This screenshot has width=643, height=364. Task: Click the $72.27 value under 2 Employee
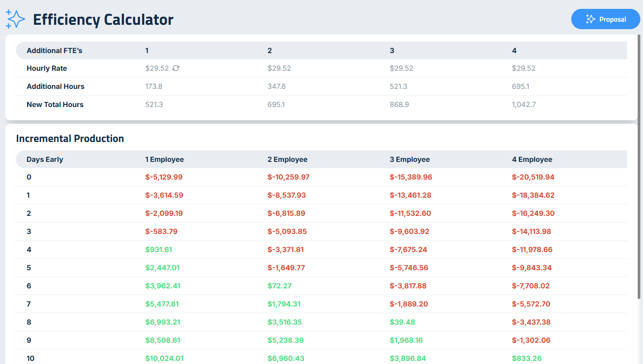279,286
